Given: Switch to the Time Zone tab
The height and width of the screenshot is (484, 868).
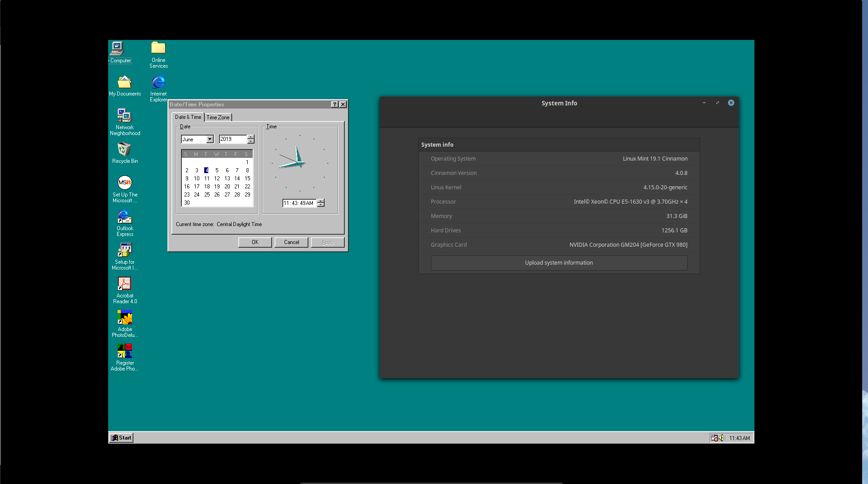Looking at the screenshot, I should click(218, 118).
